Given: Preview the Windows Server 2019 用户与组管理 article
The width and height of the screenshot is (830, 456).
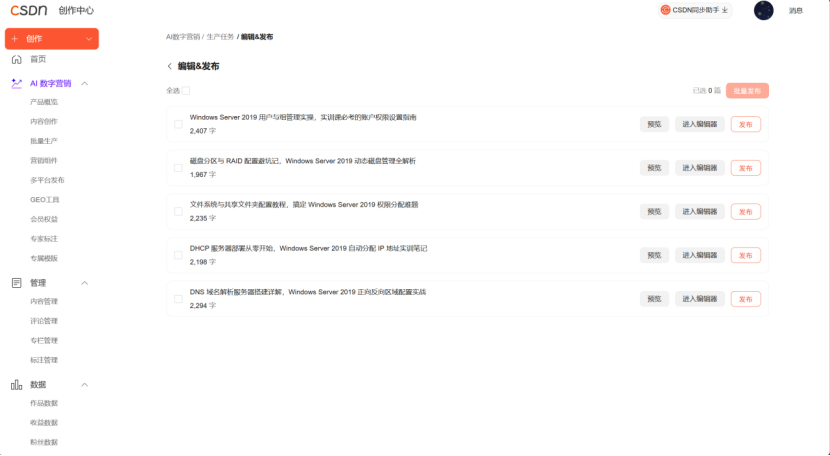Looking at the screenshot, I should [x=654, y=124].
